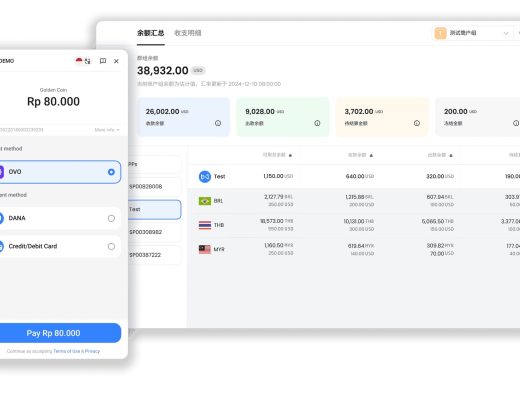Image resolution: width=520 pixels, height=397 pixels.
Task: Click the 9,028.00 USD balance card
Action: 283,117
